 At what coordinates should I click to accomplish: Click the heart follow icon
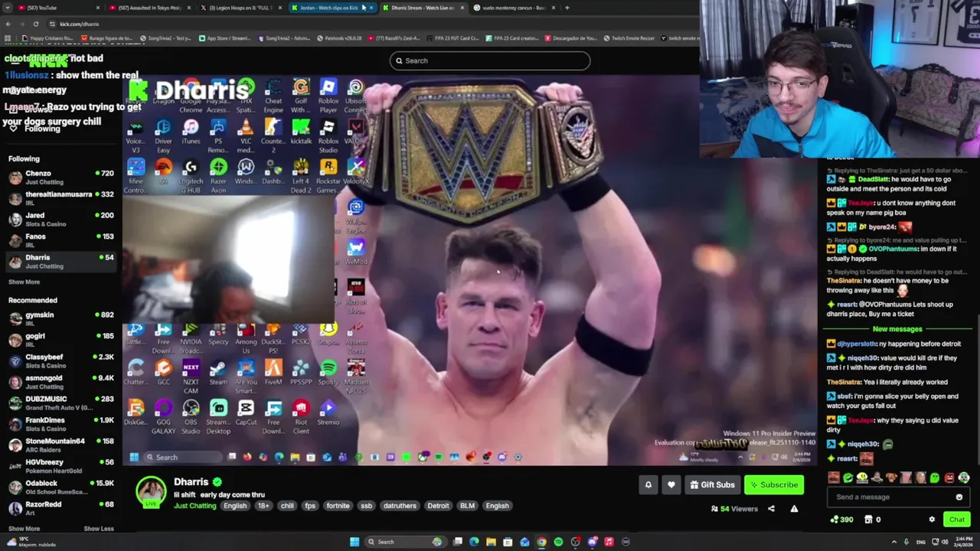671,484
